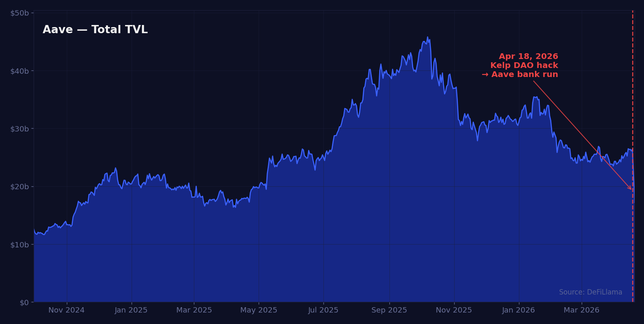Click the $50b y-axis label
Image resolution: width=644 pixels, height=324 pixels.
tap(19, 13)
